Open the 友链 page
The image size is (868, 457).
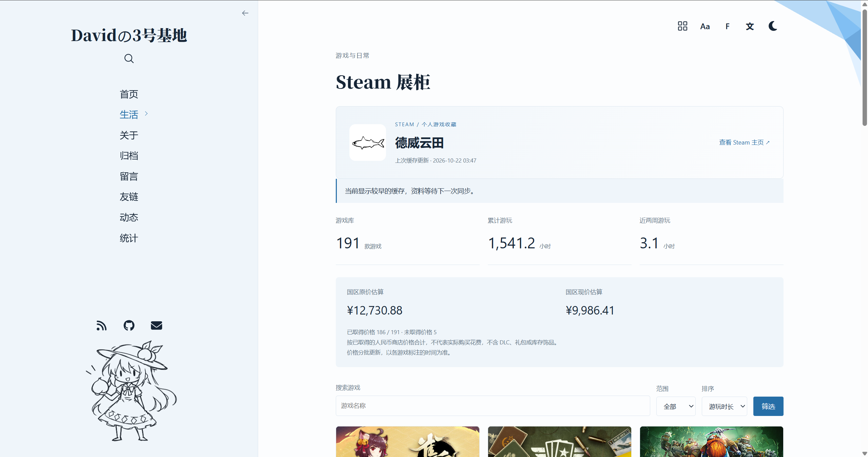tap(129, 197)
